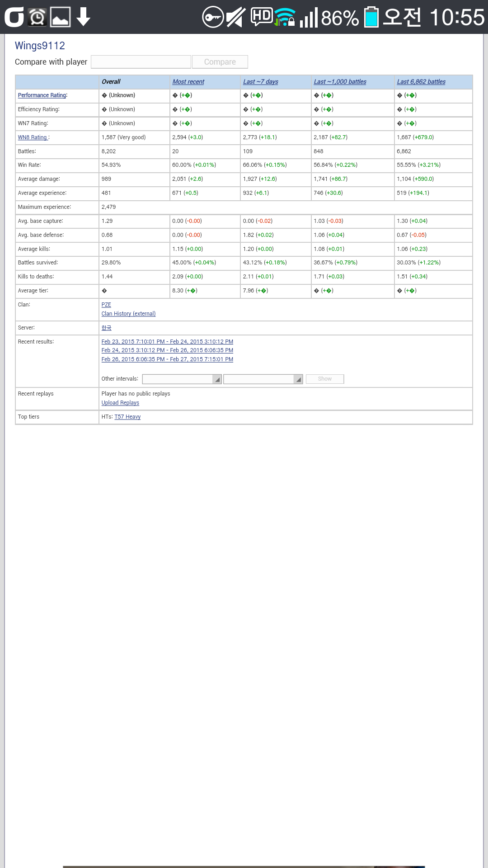This screenshot has height=868, width=488.
Task: Tap the VPN key status icon
Action: [213, 17]
